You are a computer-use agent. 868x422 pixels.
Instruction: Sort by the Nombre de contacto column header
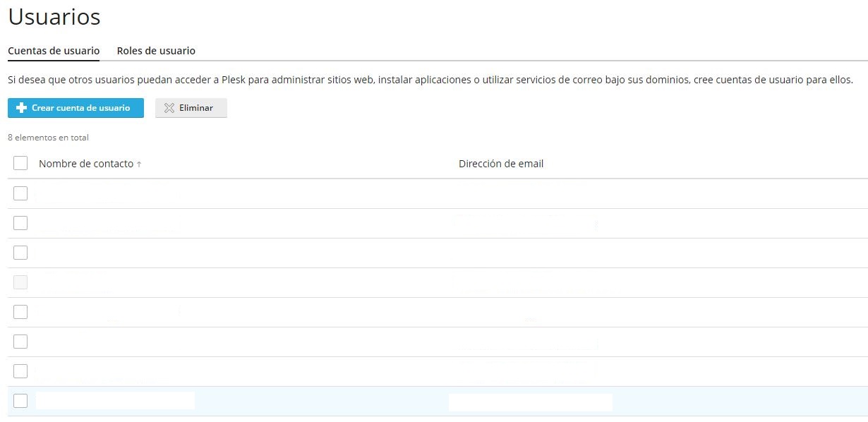click(85, 164)
